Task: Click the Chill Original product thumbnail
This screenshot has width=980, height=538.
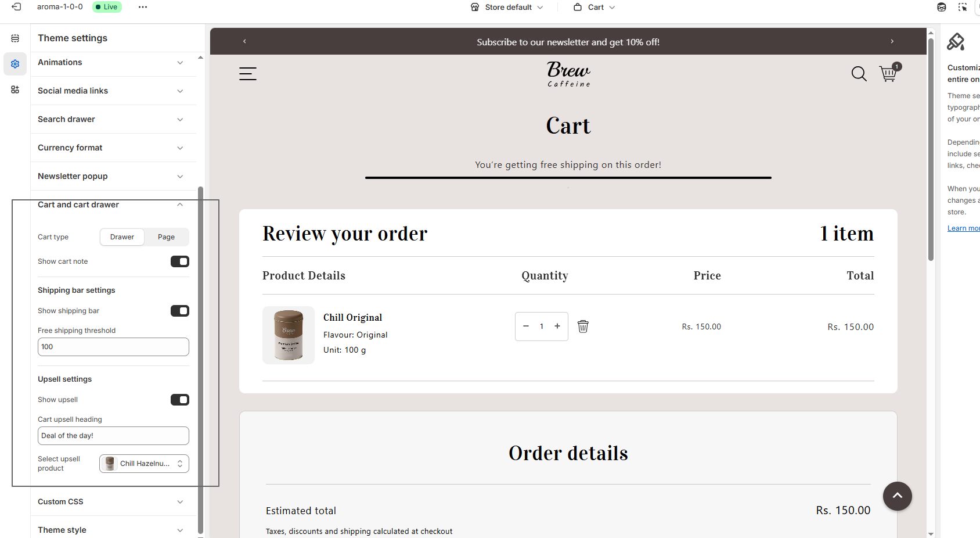Action: pos(289,335)
